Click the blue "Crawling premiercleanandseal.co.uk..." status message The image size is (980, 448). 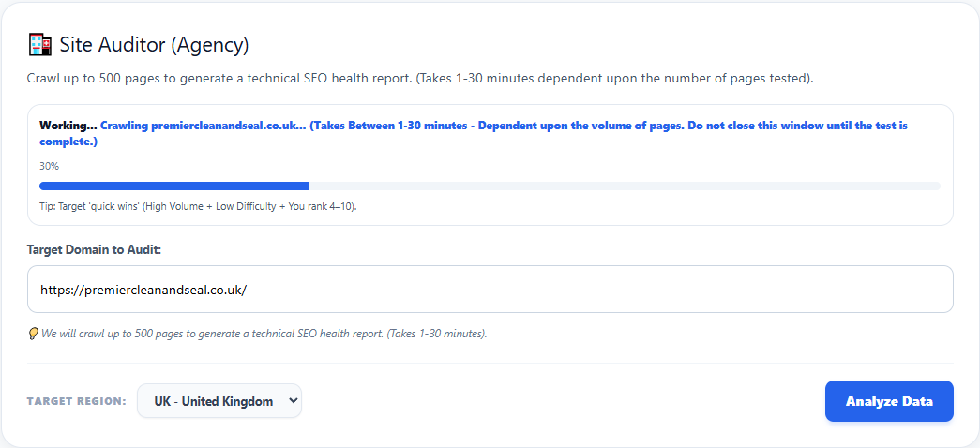point(474,134)
